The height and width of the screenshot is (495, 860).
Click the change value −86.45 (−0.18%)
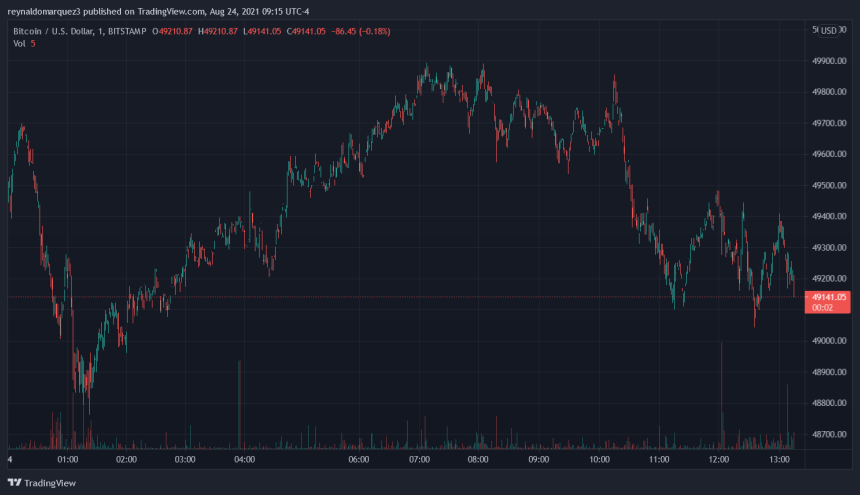tap(361, 31)
